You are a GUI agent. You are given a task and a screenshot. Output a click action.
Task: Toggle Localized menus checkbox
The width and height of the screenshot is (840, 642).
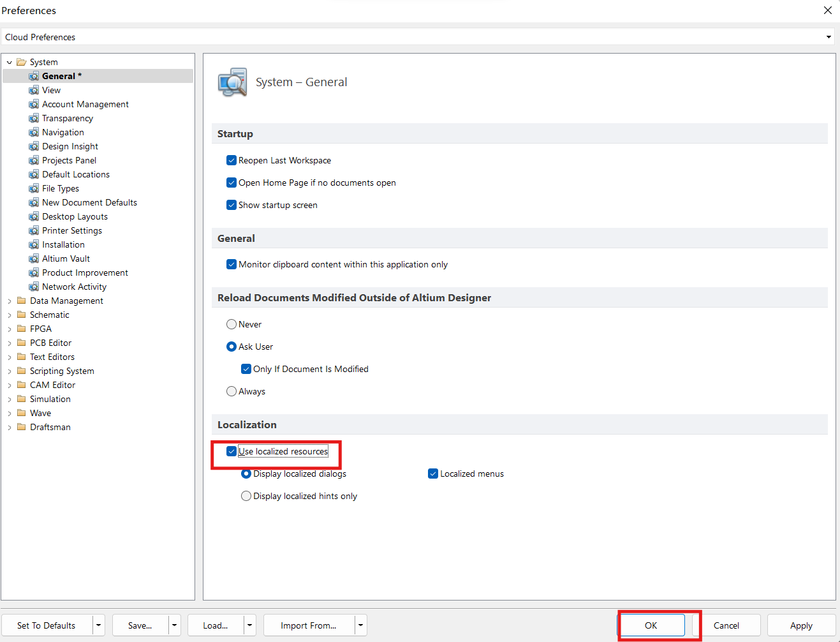pos(433,474)
